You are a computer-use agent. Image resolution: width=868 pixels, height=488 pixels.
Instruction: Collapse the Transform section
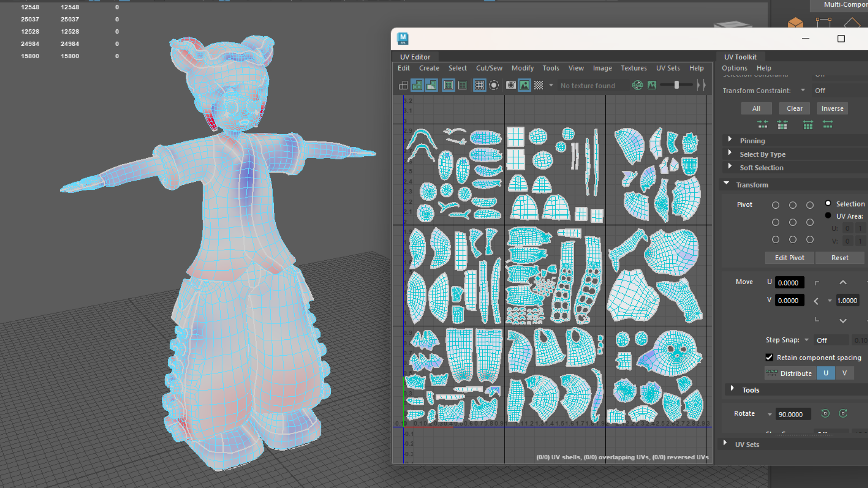[x=726, y=183]
